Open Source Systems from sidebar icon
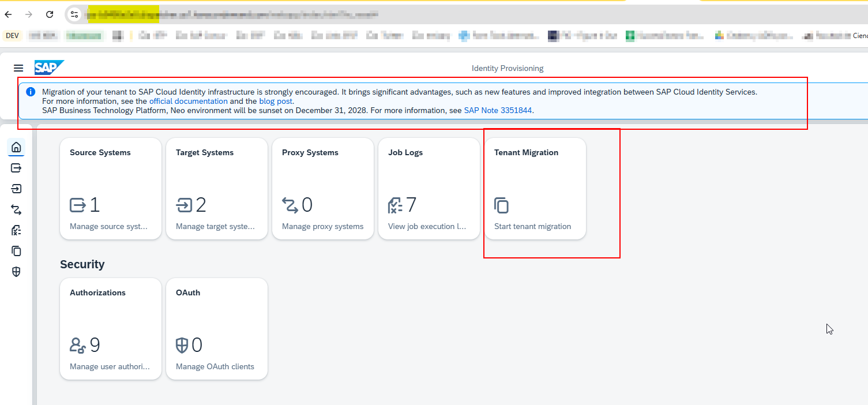Viewport: 868px width, 405px height. click(16, 168)
